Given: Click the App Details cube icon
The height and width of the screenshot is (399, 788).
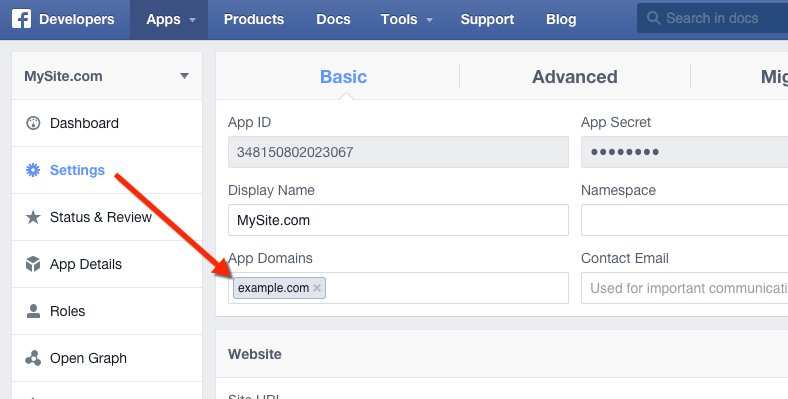Looking at the screenshot, I should [33, 264].
